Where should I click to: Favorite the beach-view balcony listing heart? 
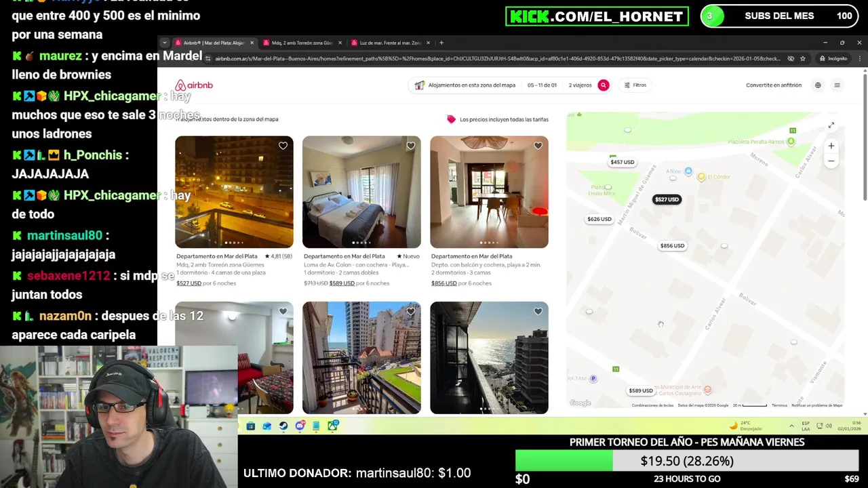(410, 312)
